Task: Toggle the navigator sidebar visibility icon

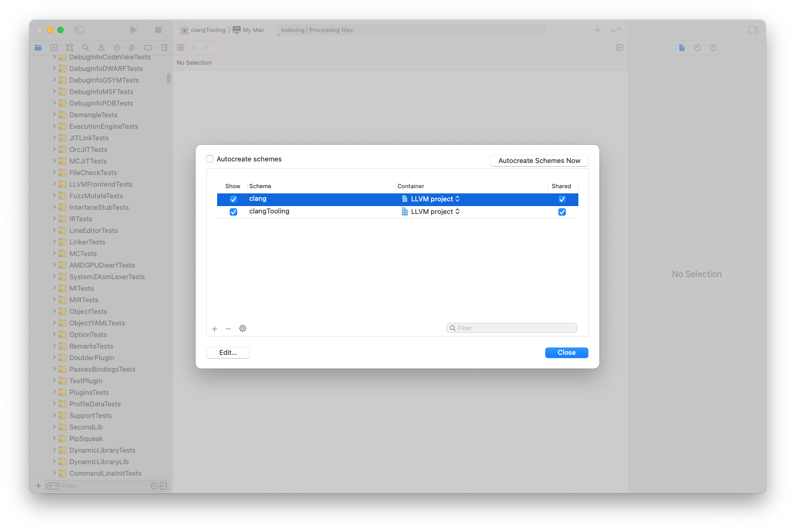Action: [79, 30]
